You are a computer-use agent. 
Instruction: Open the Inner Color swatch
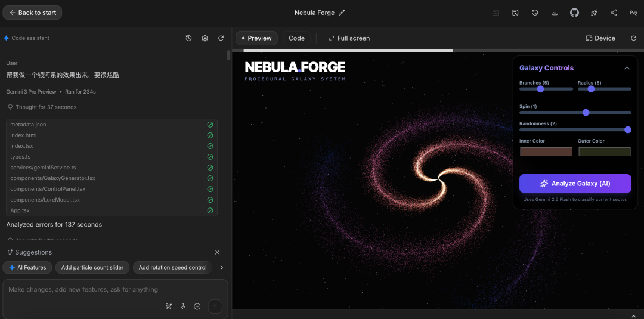[546, 151]
